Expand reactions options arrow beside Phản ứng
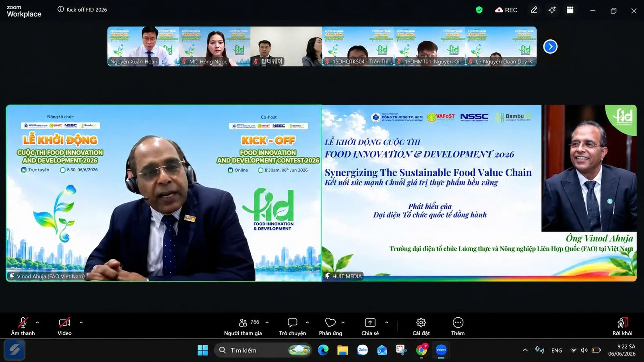Screen dimensions: 644x362 tap(343, 323)
